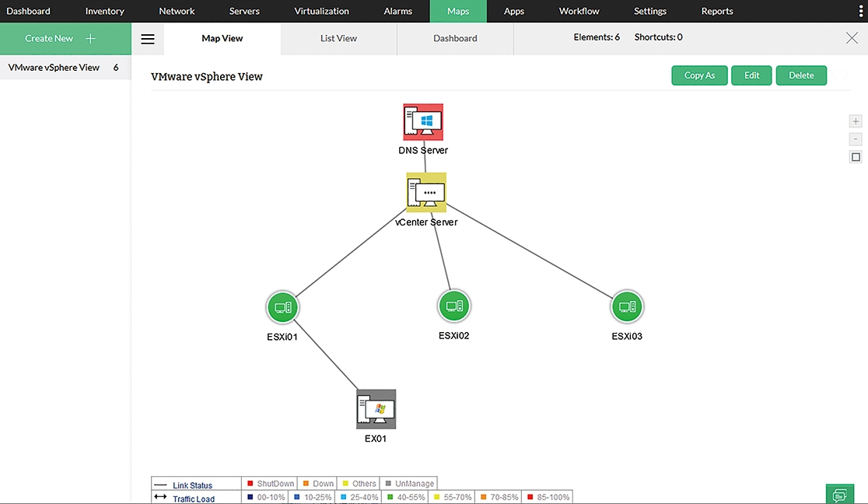
Task: Click the DNS Server label text
Action: point(423,150)
